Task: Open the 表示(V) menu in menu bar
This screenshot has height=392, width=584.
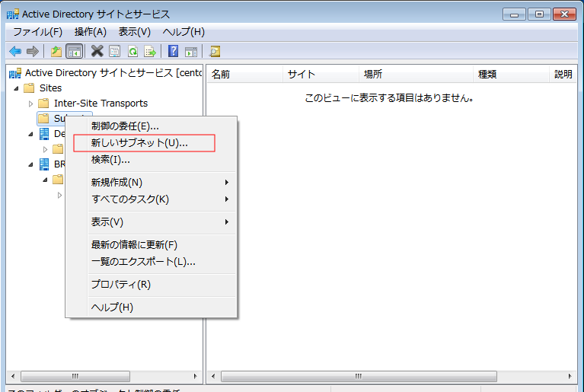Action: pyautogui.click(x=135, y=32)
